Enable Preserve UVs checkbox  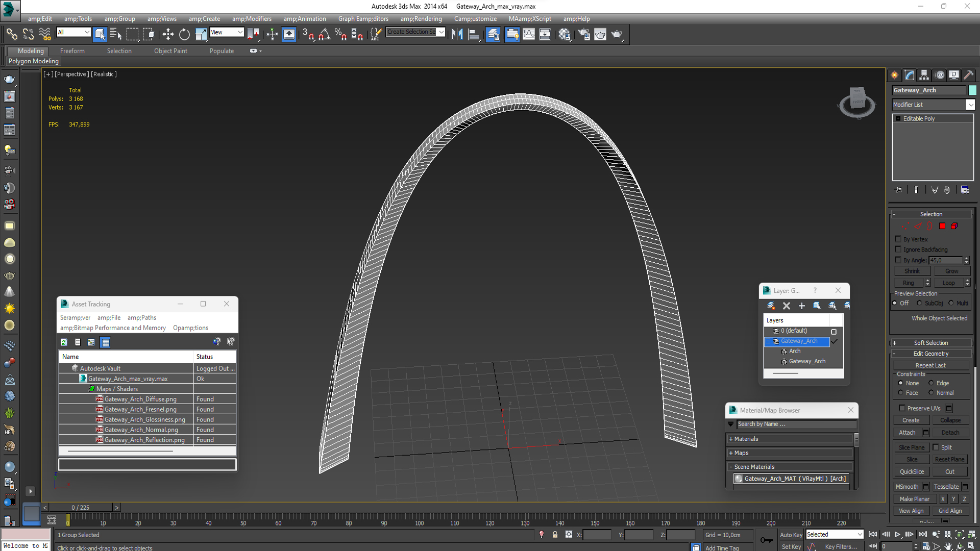[902, 408]
